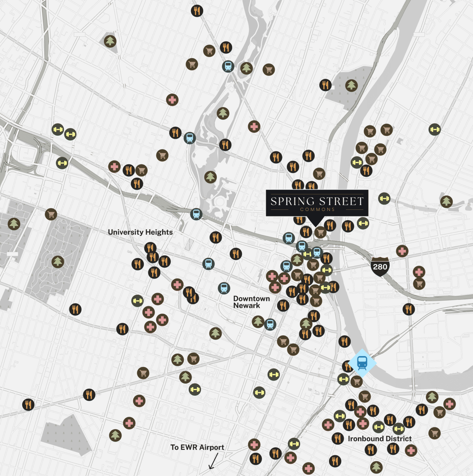Viewport: 473px width, 476px height.
Task: Select the Spring Street Commons location marker
Action: [x=317, y=203]
